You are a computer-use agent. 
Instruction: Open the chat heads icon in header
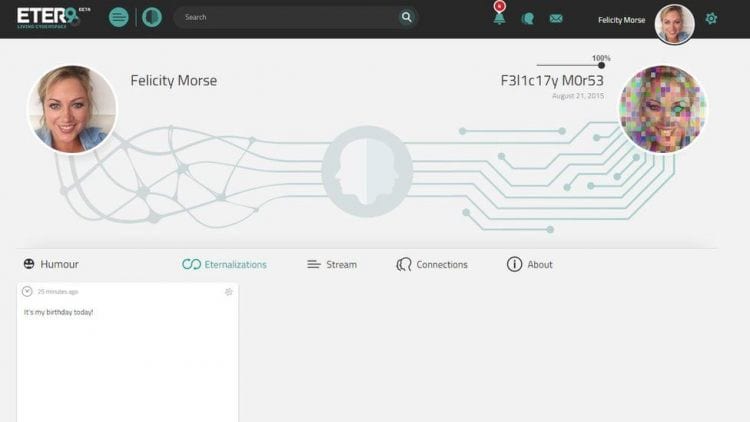tap(528, 19)
